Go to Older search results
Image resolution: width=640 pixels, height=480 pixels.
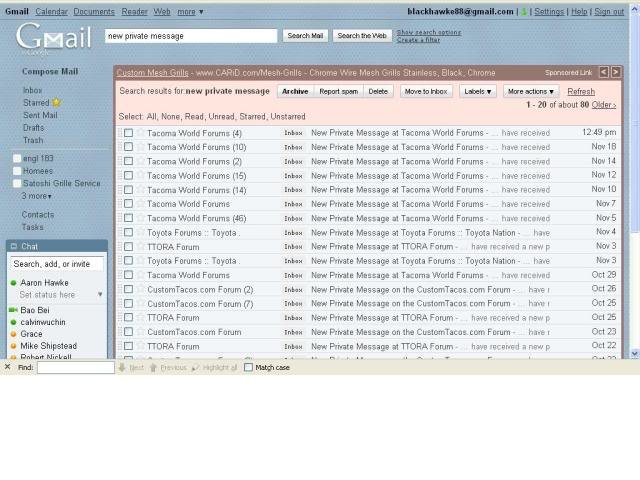coord(604,104)
